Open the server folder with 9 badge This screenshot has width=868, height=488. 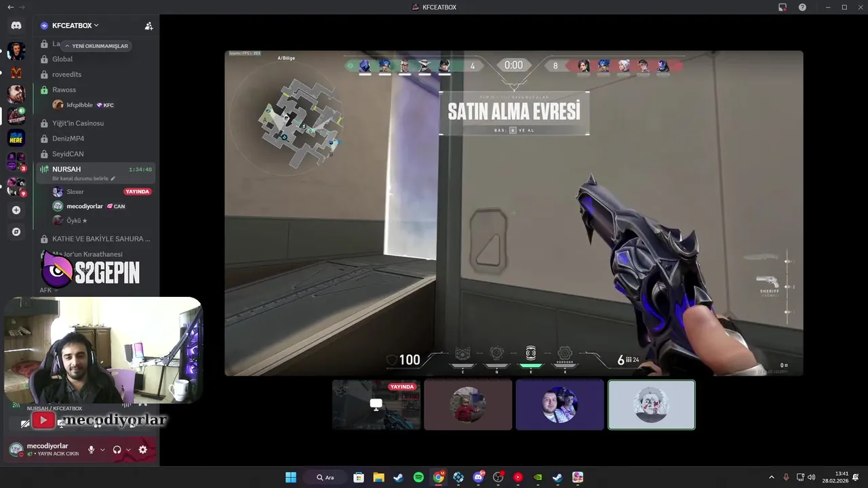coord(16,186)
